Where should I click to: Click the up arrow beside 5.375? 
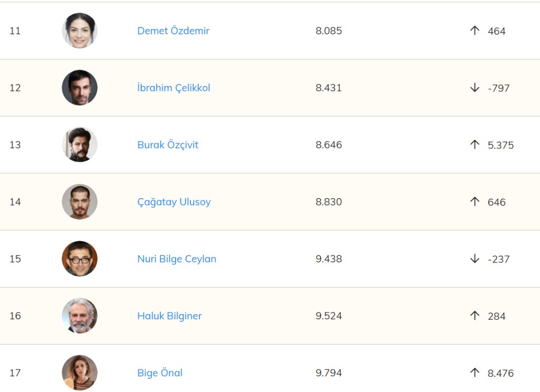click(x=475, y=144)
